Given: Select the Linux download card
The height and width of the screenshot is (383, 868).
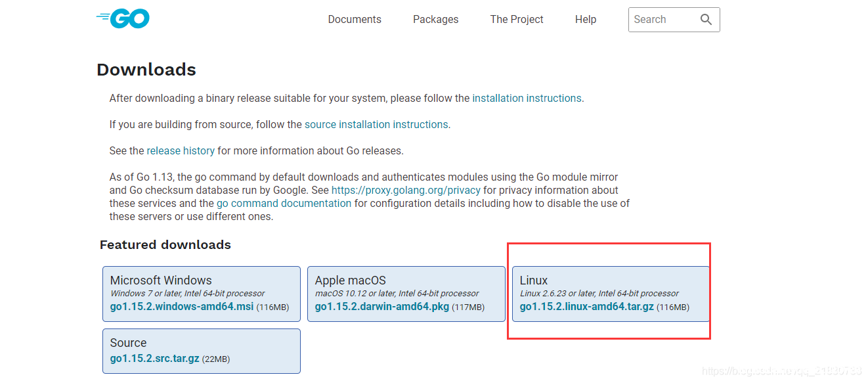Looking at the screenshot, I should (x=611, y=294).
